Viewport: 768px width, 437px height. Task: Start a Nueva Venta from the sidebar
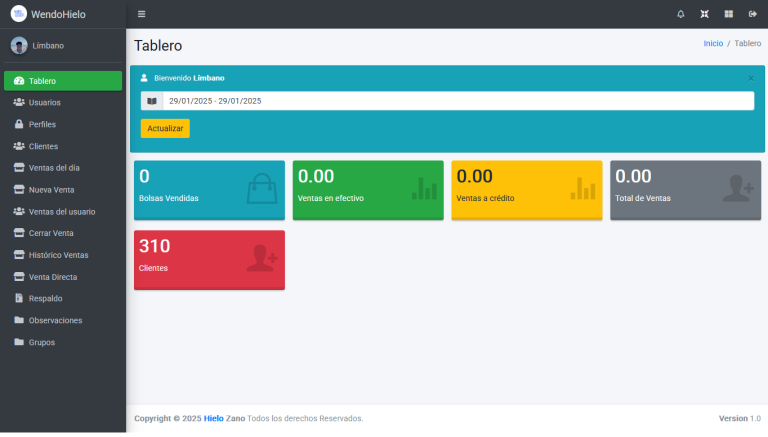(51, 190)
